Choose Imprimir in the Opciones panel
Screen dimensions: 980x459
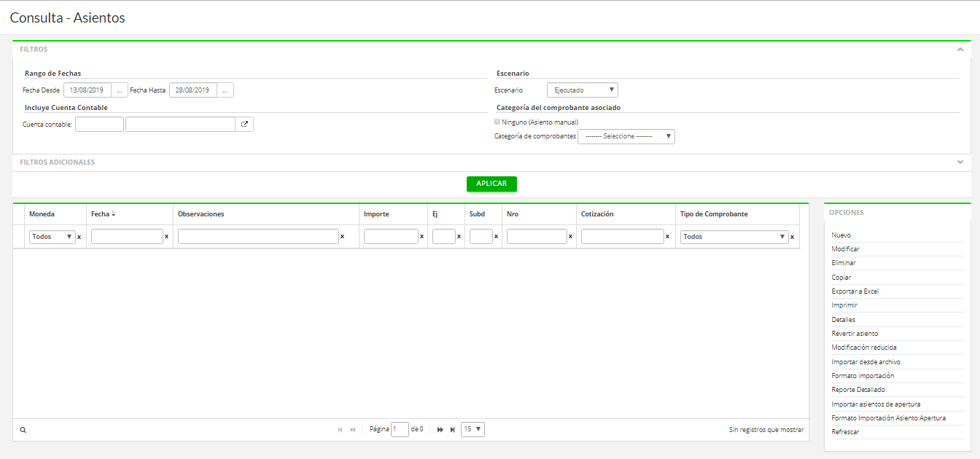point(844,305)
